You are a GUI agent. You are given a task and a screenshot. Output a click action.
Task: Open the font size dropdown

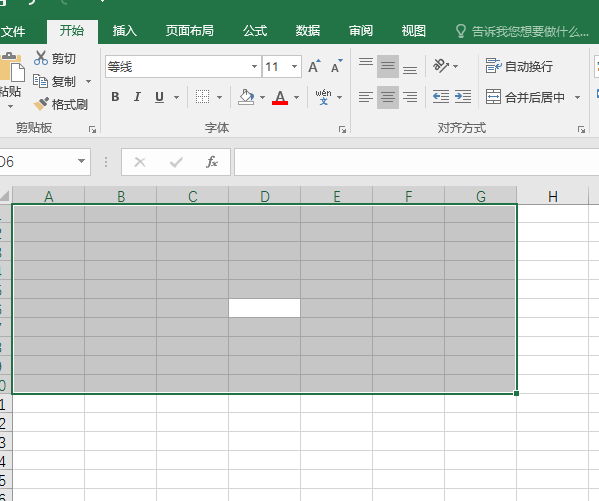(295, 66)
